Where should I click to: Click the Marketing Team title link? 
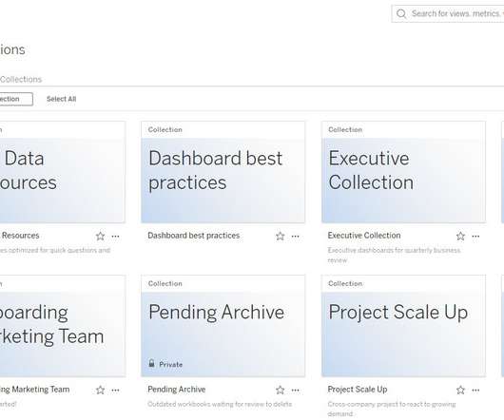[34, 390]
